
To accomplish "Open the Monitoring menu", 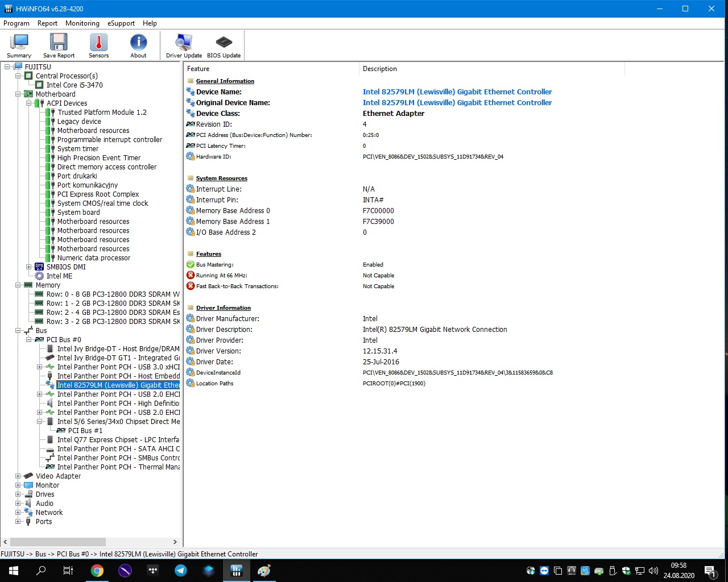I will [82, 23].
